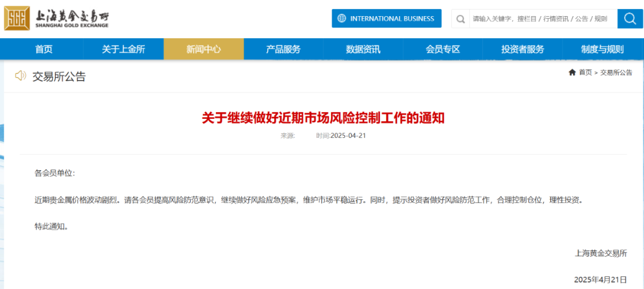This screenshot has height=289, width=644.
Task: Open the 关于上金所 menu
Action: 123,50
